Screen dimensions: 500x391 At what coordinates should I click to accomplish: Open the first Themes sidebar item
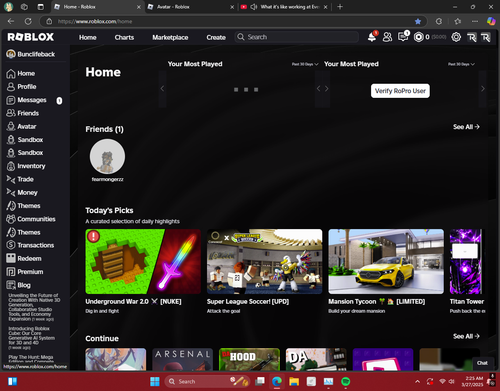pyautogui.click(x=23, y=206)
